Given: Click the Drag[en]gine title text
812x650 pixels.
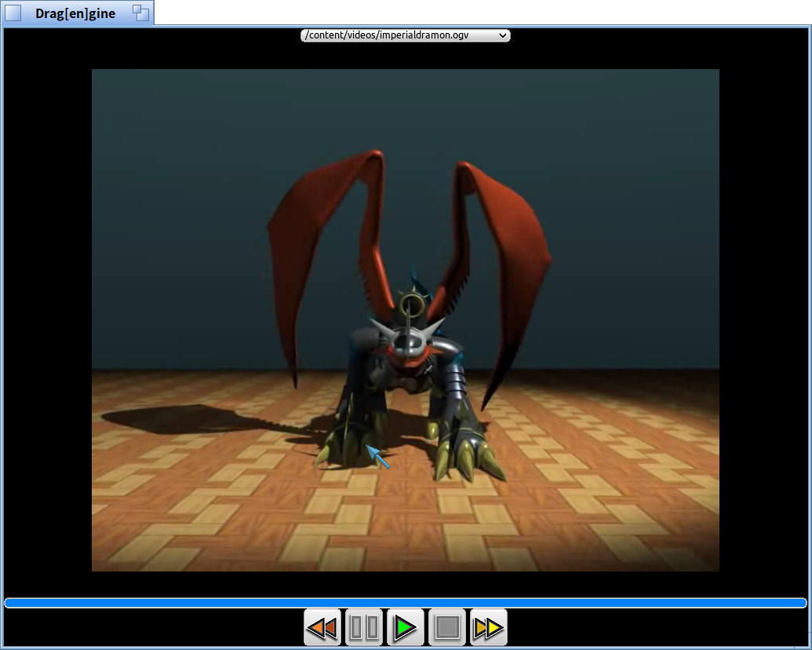Looking at the screenshot, I should point(75,13).
